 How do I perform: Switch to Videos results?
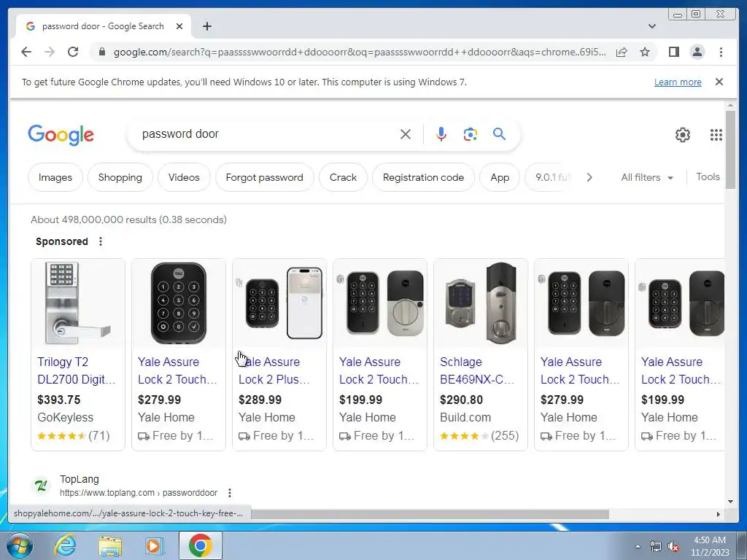coord(184,177)
